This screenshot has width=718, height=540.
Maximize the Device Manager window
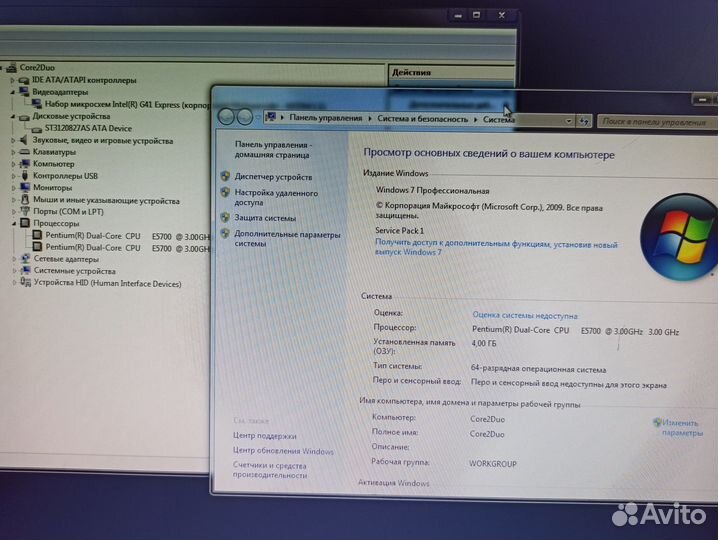click(476, 15)
